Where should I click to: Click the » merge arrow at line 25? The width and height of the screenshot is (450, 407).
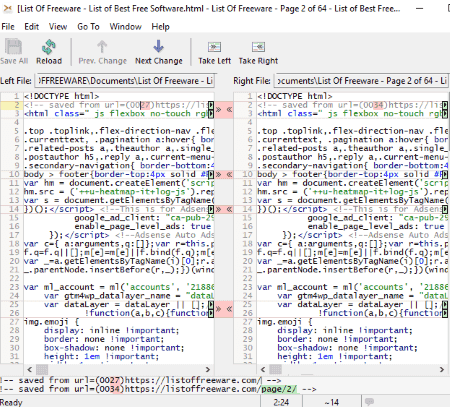coord(219,309)
